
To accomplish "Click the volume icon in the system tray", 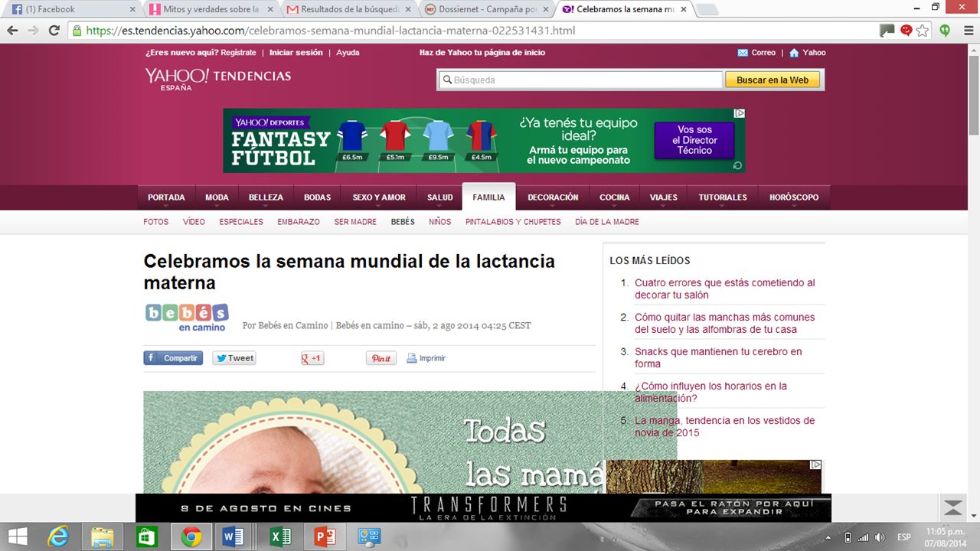I will pos(880,537).
